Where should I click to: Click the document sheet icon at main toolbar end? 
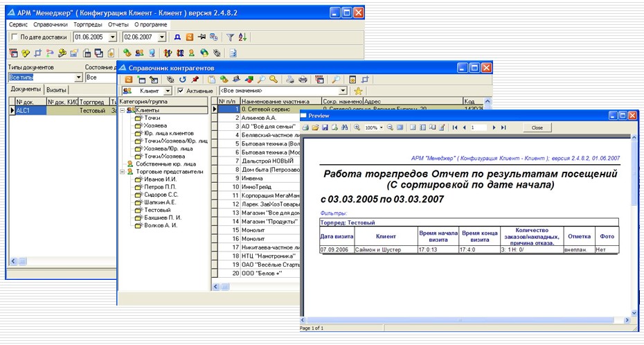point(233,53)
